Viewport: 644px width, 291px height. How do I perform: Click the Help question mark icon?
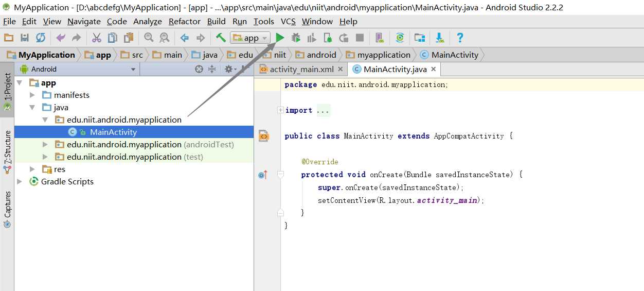[460, 38]
